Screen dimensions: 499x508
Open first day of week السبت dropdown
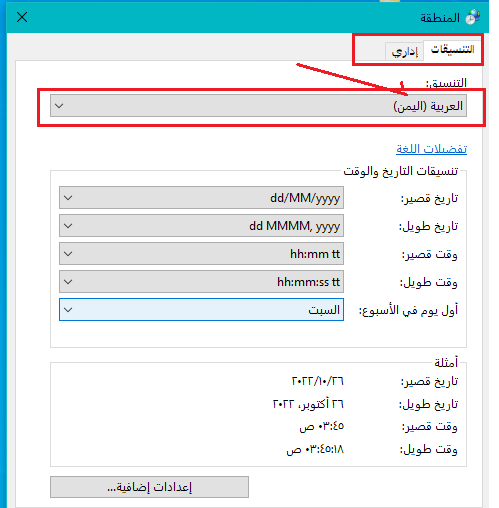(x=201, y=310)
